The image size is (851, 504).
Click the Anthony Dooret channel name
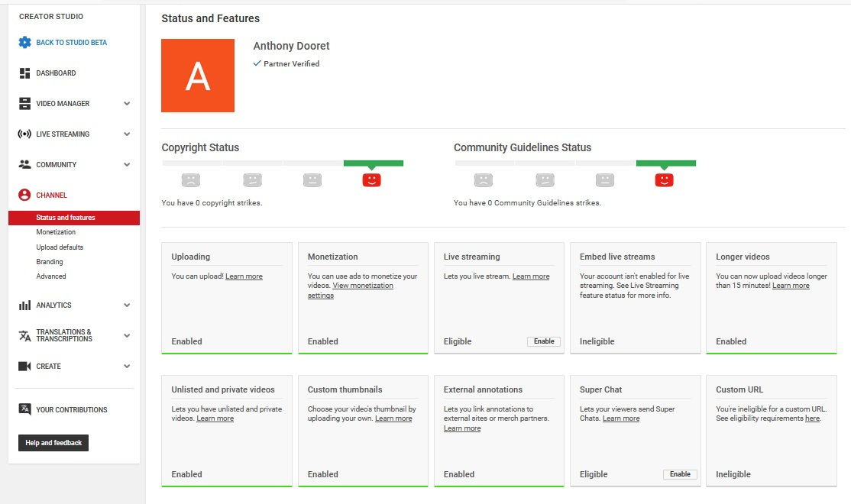coord(292,46)
